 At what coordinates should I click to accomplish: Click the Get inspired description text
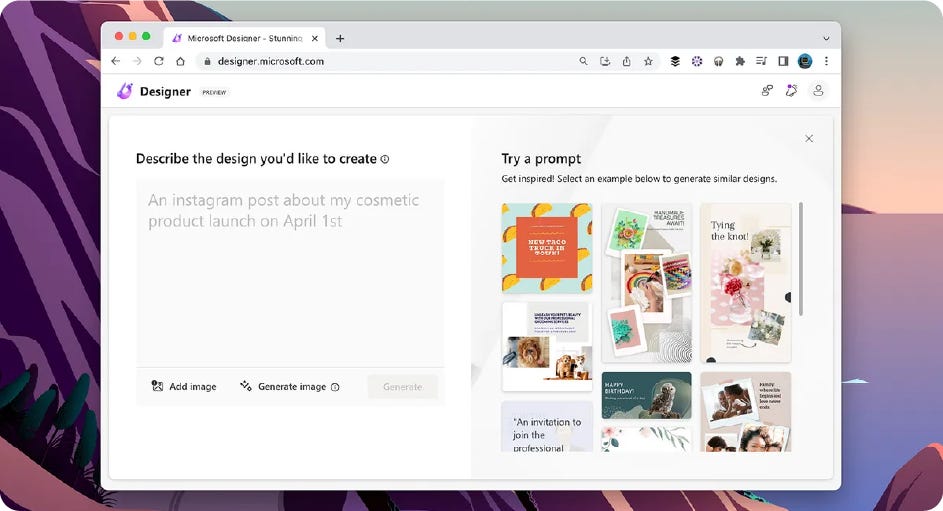point(639,179)
